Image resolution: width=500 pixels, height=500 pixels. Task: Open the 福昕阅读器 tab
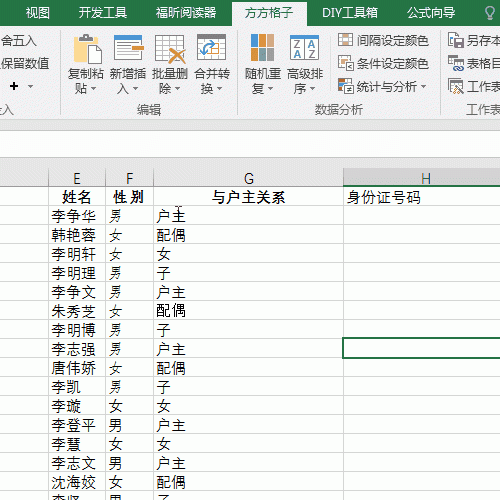click(186, 13)
